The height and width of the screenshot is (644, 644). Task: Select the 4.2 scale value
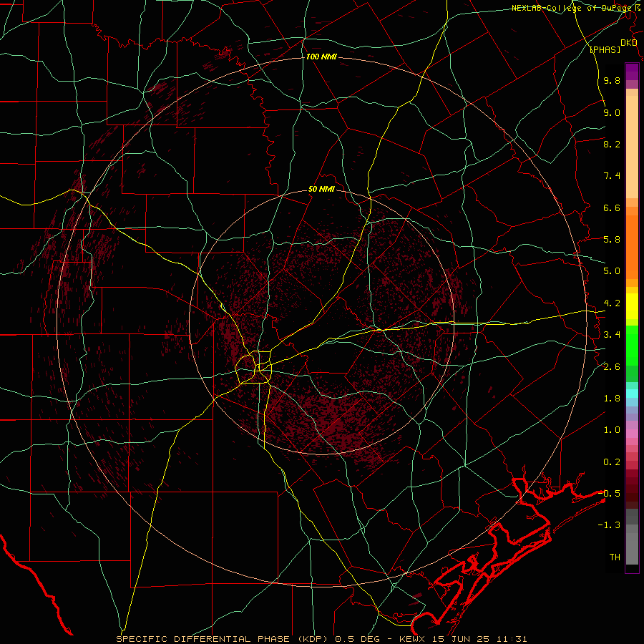612,303
